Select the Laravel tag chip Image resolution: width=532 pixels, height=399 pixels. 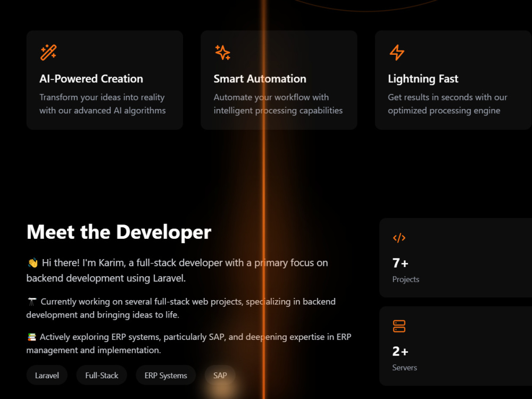pos(47,375)
